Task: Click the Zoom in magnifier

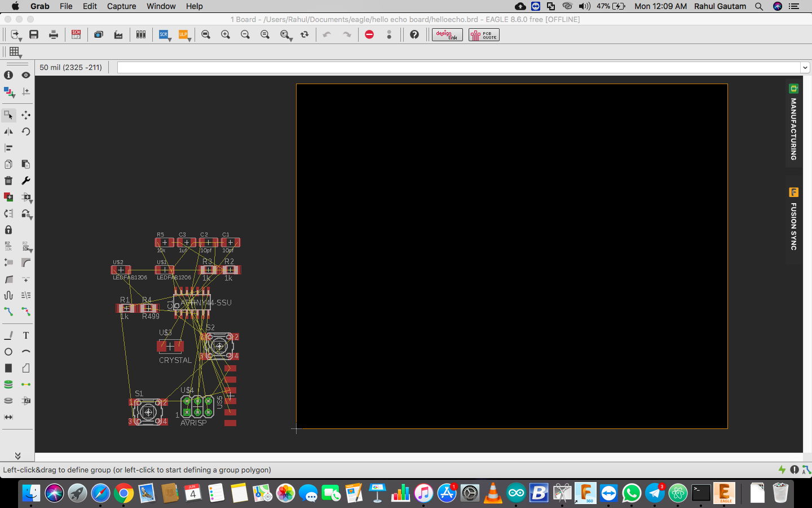Action: point(226,34)
